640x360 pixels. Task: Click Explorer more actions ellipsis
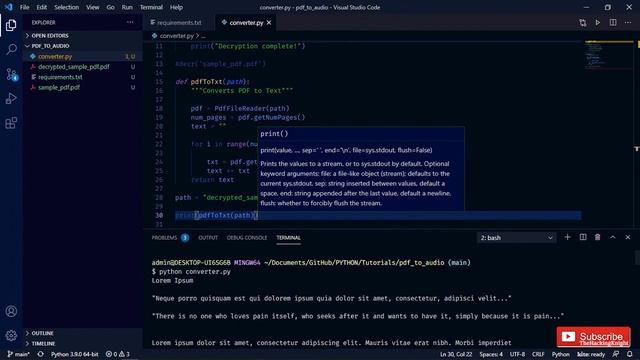130,22
